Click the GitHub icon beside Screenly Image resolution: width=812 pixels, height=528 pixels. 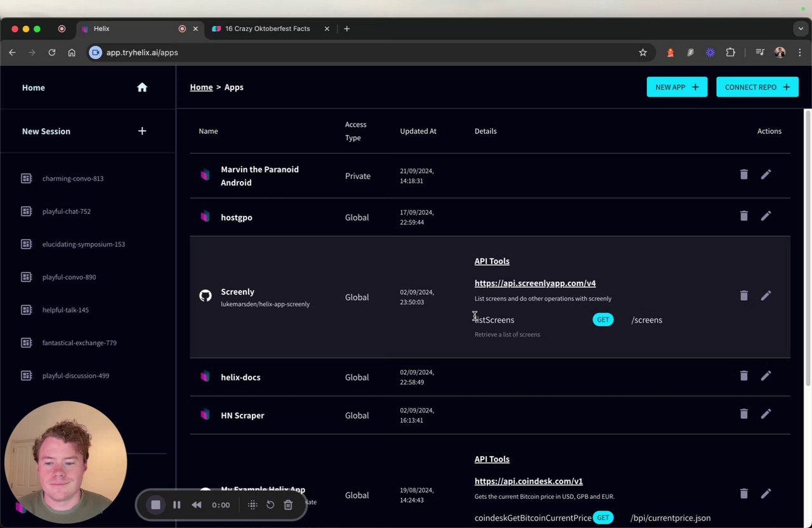[x=205, y=296]
